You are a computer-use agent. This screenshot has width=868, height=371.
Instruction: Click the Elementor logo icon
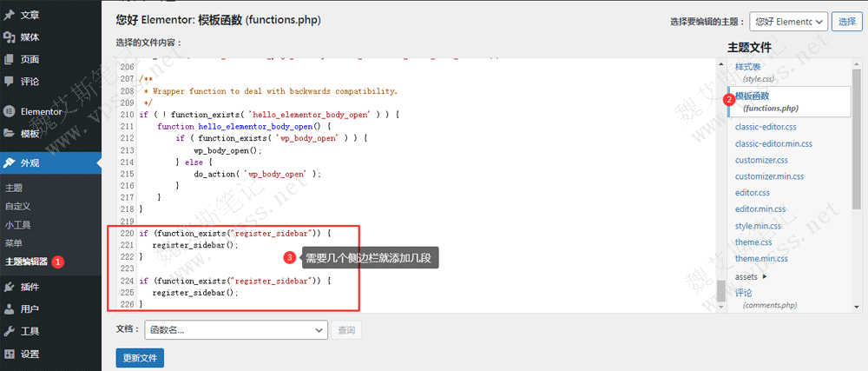pyautogui.click(x=9, y=111)
